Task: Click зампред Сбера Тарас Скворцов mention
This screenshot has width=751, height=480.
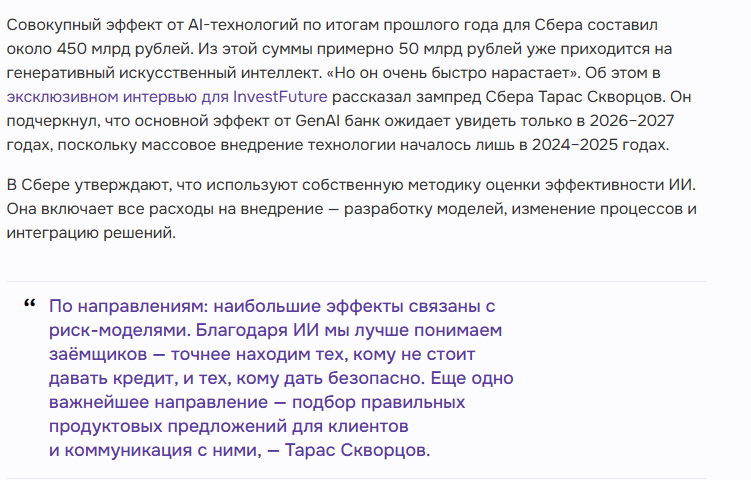Action: point(541,97)
